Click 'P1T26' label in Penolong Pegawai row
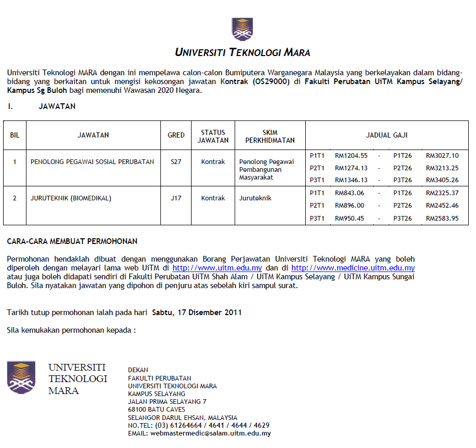Viewport: 476px width, 448px height. pyautogui.click(x=402, y=156)
